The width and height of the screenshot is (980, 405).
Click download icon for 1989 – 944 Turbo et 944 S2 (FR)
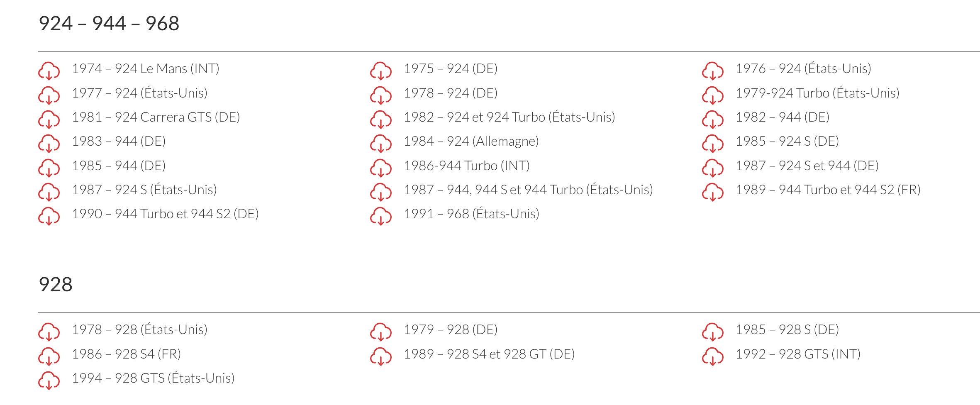click(713, 192)
